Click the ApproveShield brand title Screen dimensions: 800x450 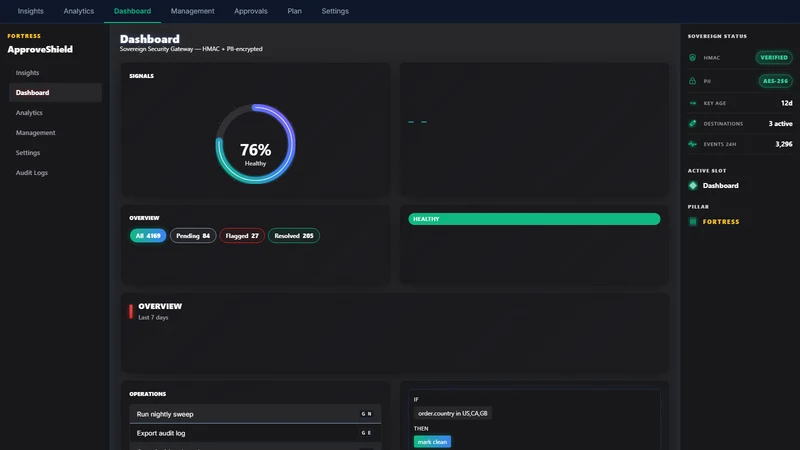point(40,49)
